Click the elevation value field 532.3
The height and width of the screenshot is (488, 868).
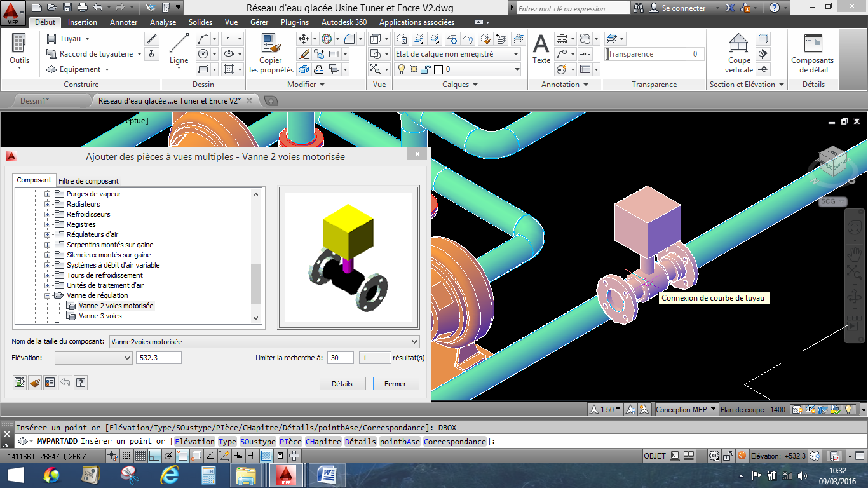click(x=159, y=358)
